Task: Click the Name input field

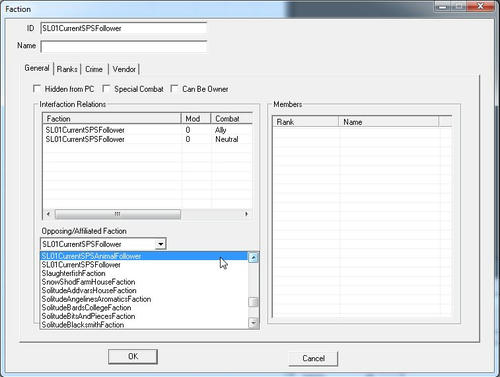Action: click(x=124, y=46)
